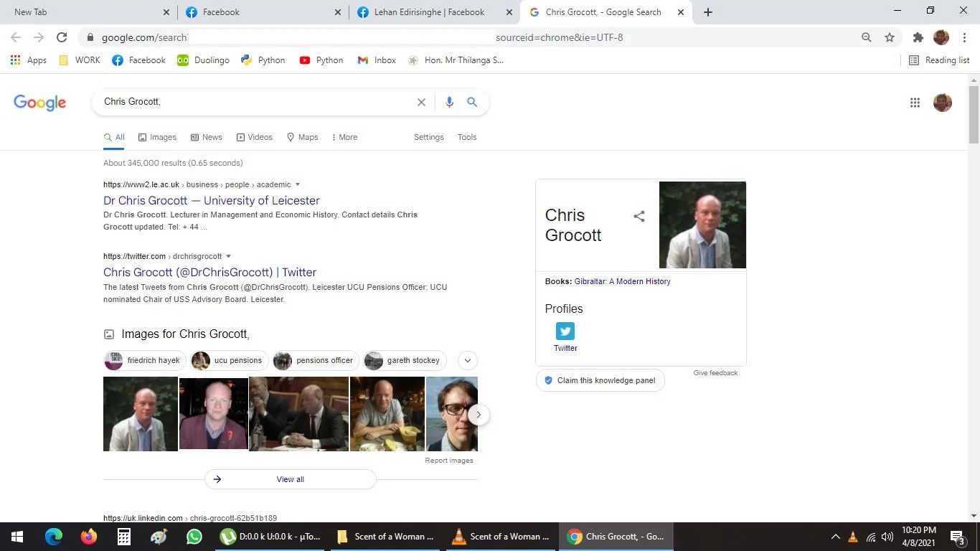This screenshot has height=551, width=980.
Task: Open WhatsApp from taskbar
Action: click(x=194, y=537)
